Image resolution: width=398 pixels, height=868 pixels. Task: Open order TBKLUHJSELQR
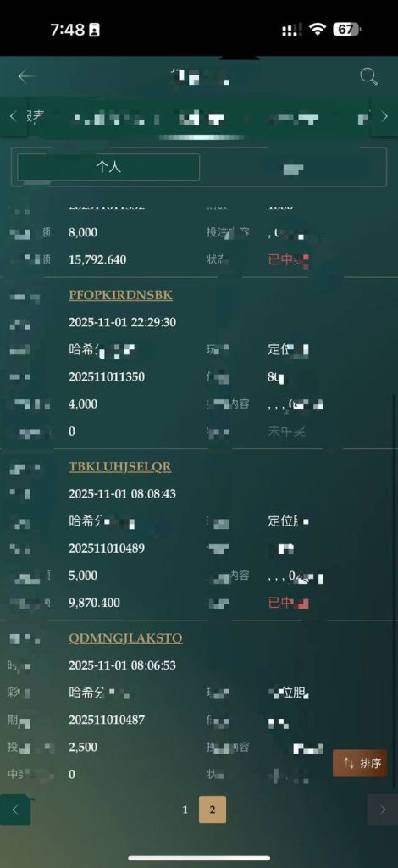tap(120, 467)
